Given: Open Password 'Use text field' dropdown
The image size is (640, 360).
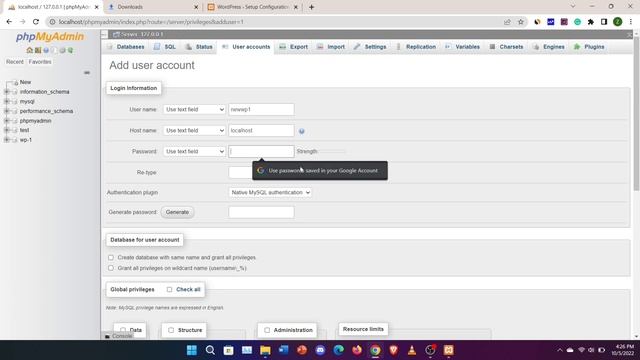Looking at the screenshot, I should point(194,151).
